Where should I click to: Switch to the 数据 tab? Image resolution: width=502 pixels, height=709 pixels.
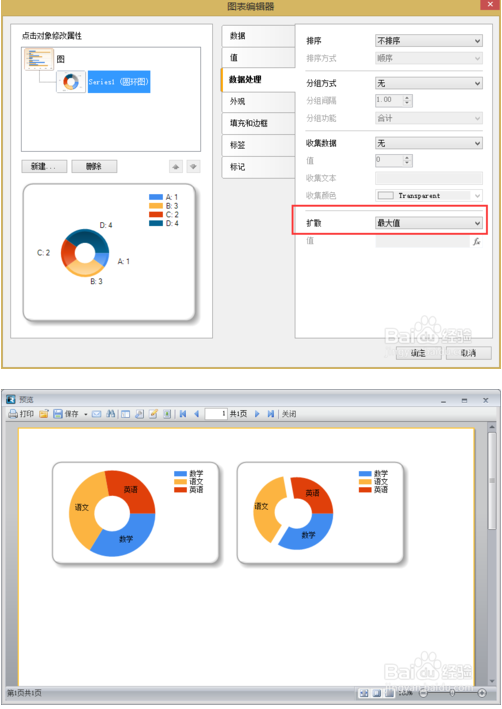258,36
